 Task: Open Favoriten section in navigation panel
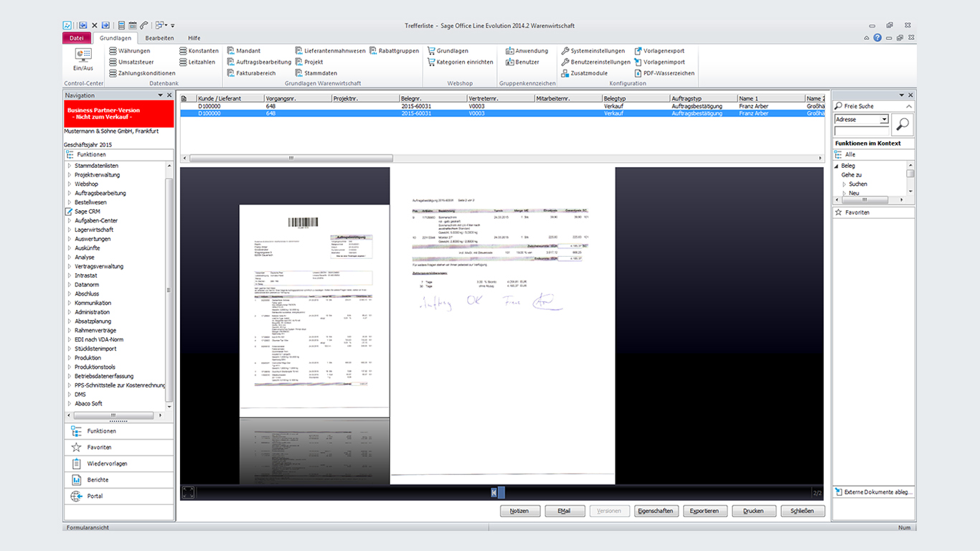coord(119,447)
